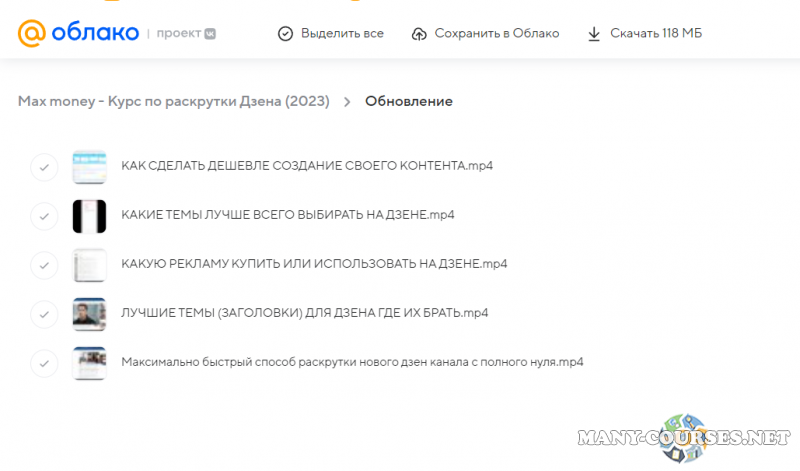
Task: Open thumbnail of ЛУЧШИЕ ТЕМЫ video
Action: (x=89, y=313)
